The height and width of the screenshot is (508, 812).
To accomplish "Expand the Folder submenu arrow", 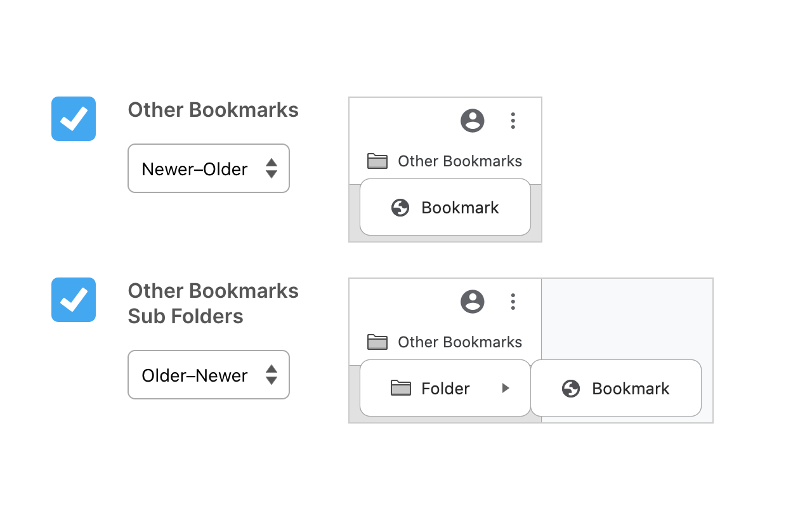I will coord(506,388).
